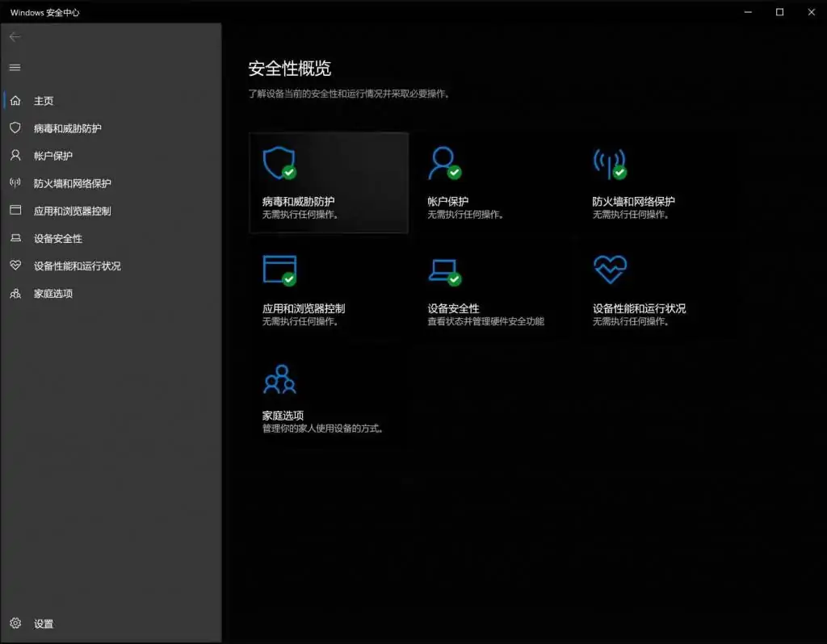
Task: Click the hamburger menu to collapse sidebar
Action: pos(15,67)
